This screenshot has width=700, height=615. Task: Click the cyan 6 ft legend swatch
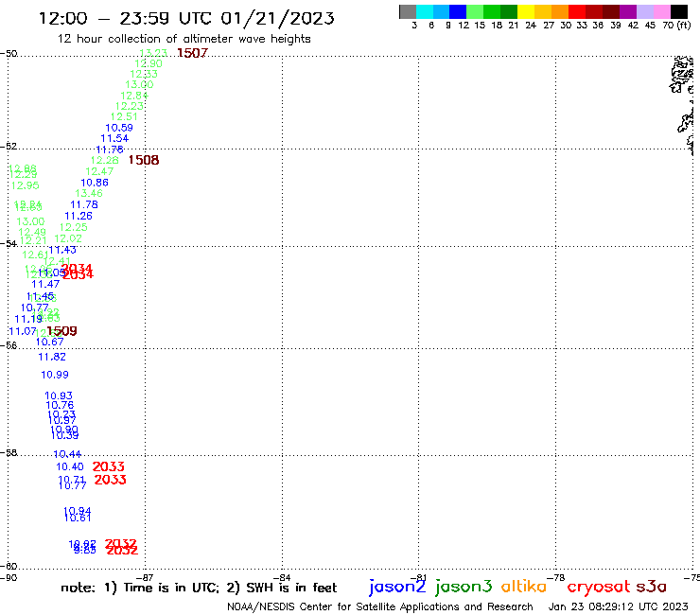[x=425, y=11]
